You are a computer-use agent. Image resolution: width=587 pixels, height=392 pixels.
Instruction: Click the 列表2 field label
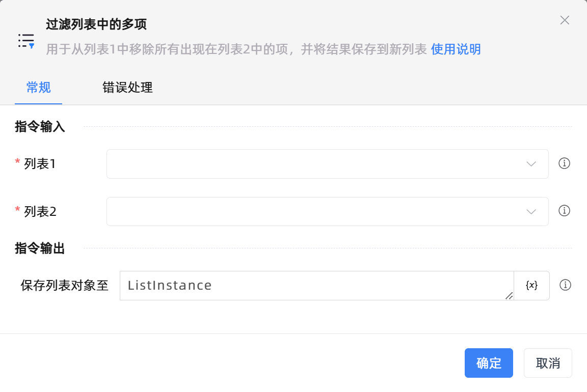click(40, 211)
